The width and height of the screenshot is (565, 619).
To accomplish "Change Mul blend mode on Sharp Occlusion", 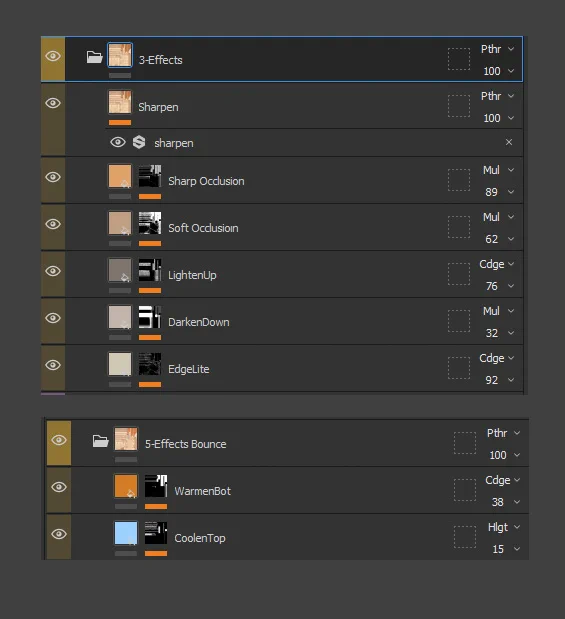I will [499, 170].
